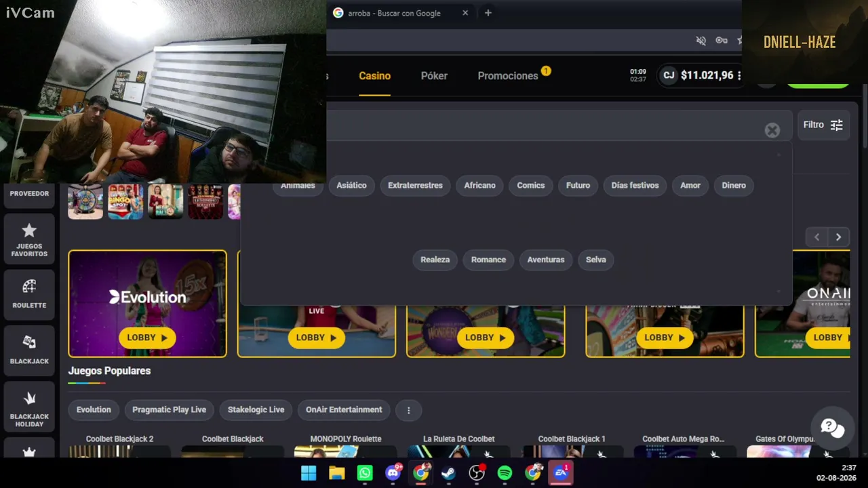Show more provider filters via three dots

coord(408,410)
